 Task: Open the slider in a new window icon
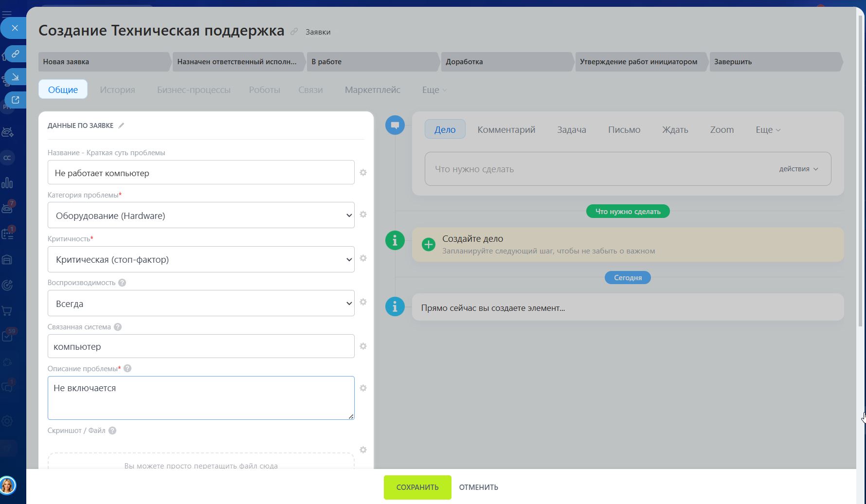15,100
